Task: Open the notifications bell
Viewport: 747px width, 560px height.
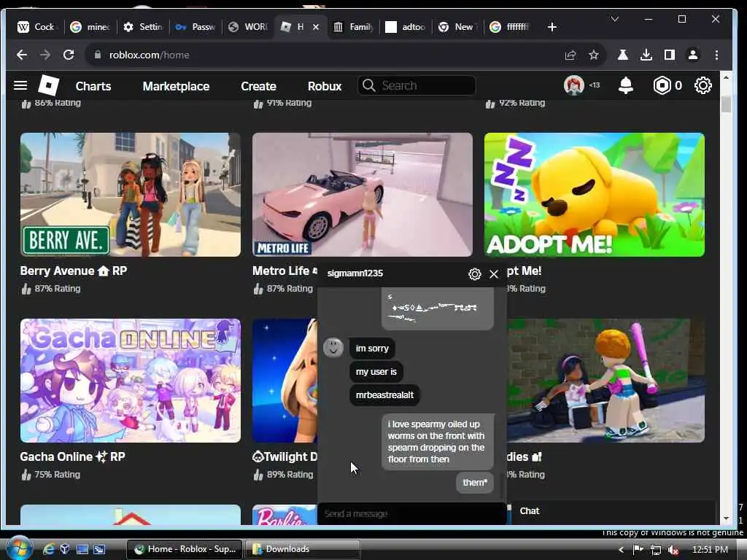Action: pyautogui.click(x=625, y=86)
